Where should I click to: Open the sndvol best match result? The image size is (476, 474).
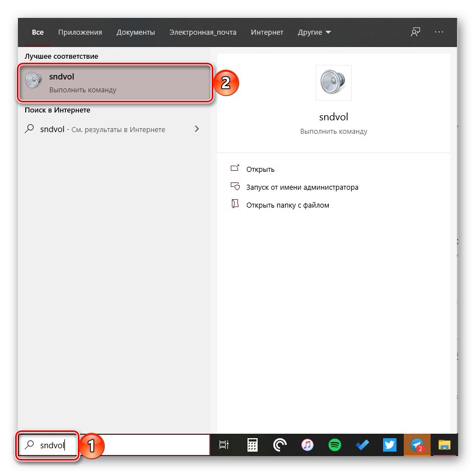coord(112,82)
